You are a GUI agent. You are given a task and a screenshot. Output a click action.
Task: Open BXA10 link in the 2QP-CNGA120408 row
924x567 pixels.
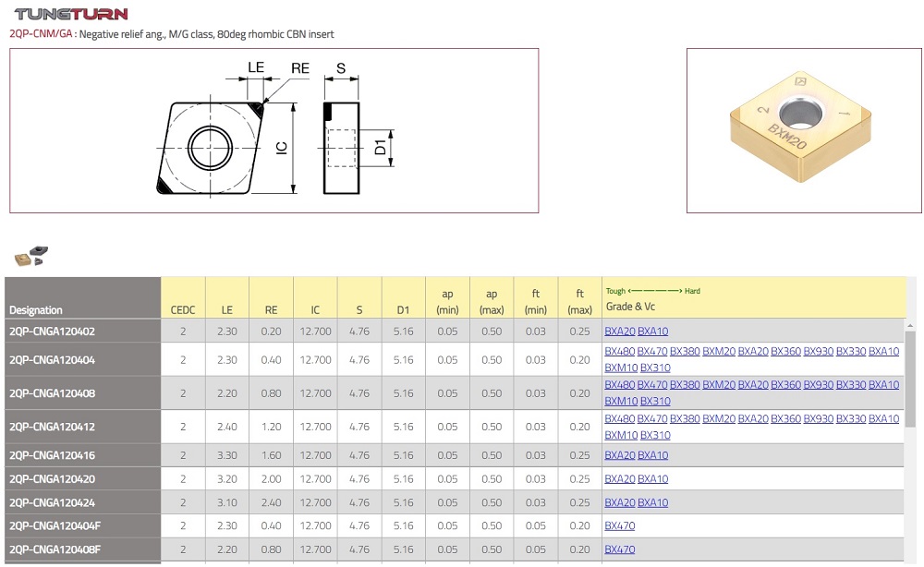coord(884,385)
